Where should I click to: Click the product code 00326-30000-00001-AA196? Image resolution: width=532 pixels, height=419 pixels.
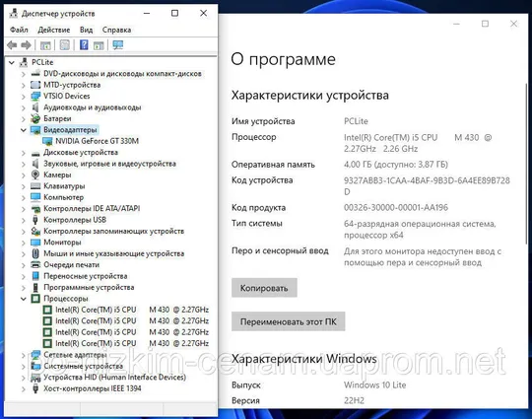pyautogui.click(x=396, y=207)
